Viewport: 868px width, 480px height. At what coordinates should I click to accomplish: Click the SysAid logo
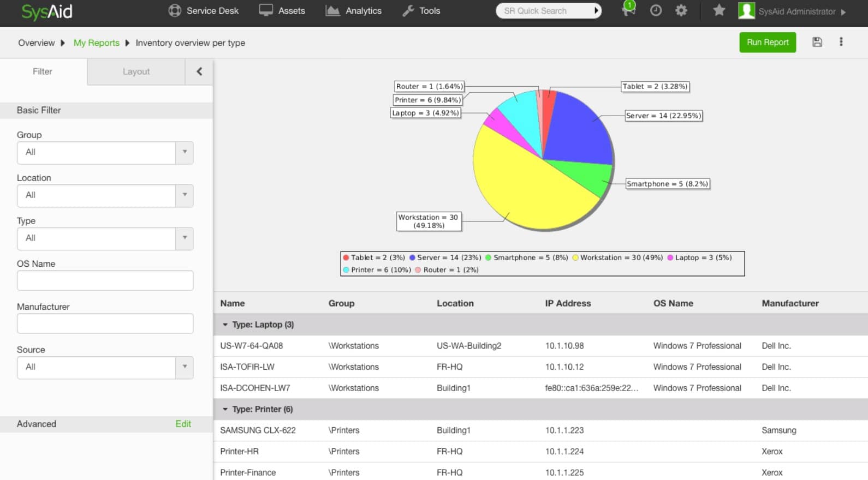tap(46, 11)
